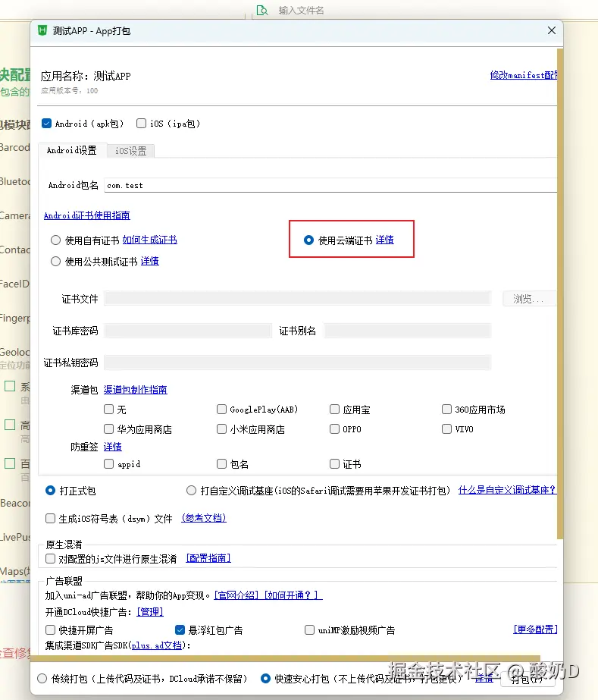Check the 华为应用商店 checkbox

pos(108,429)
